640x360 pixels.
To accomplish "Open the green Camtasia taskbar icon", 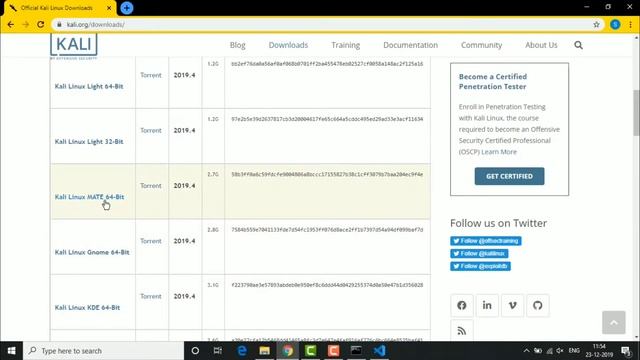I will 311,351.
